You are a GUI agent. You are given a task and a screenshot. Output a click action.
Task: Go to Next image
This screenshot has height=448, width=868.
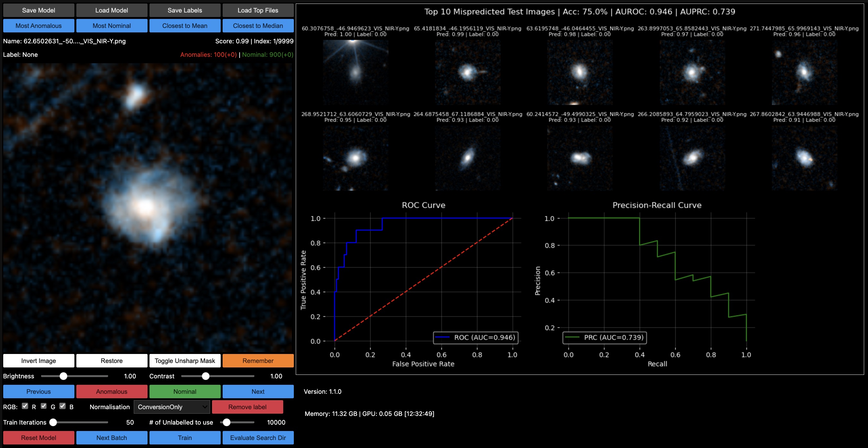pos(258,392)
